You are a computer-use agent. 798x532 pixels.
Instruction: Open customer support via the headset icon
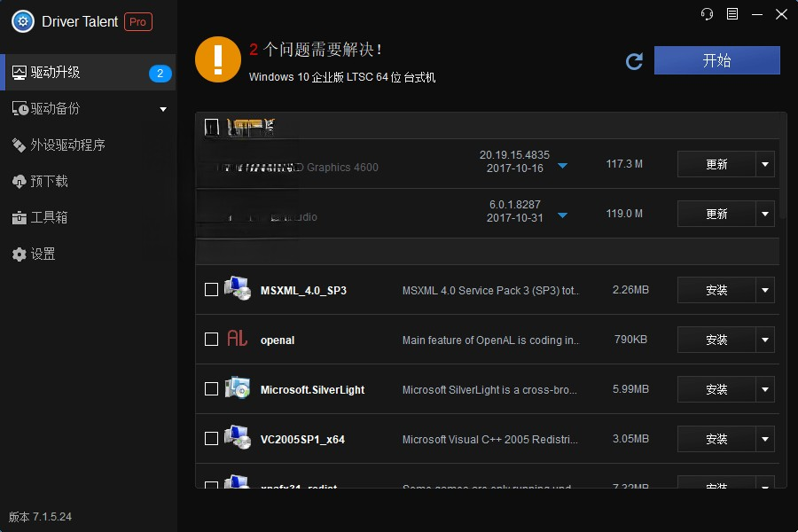point(707,14)
